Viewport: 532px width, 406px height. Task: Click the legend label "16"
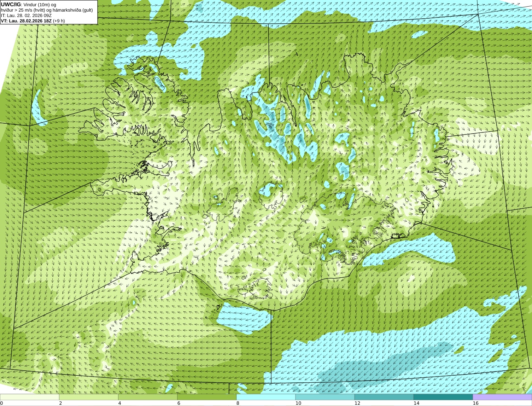(x=475, y=403)
